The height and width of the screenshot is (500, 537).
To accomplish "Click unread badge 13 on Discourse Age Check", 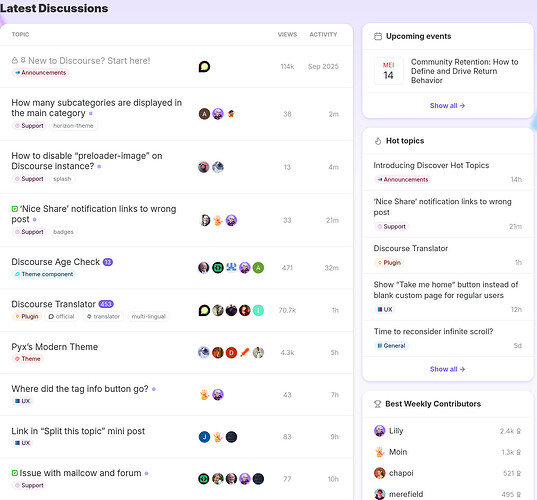I will pyautogui.click(x=108, y=262).
